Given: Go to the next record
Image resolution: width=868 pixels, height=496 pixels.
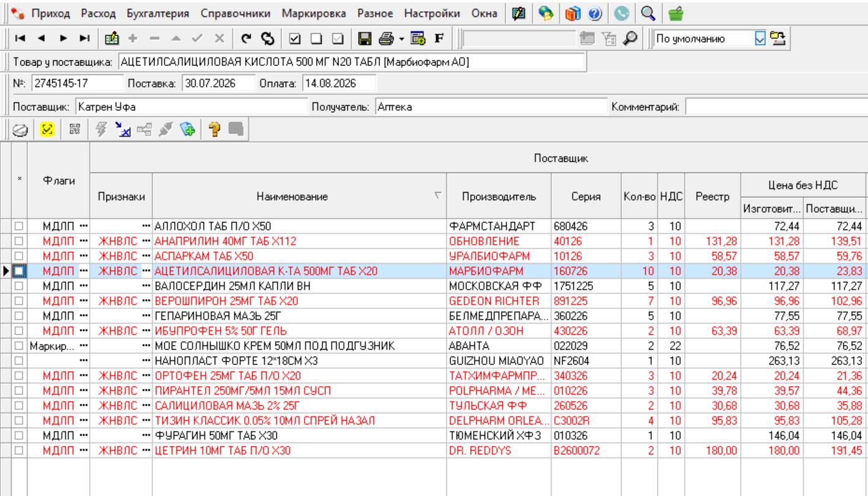Looking at the screenshot, I should (64, 39).
